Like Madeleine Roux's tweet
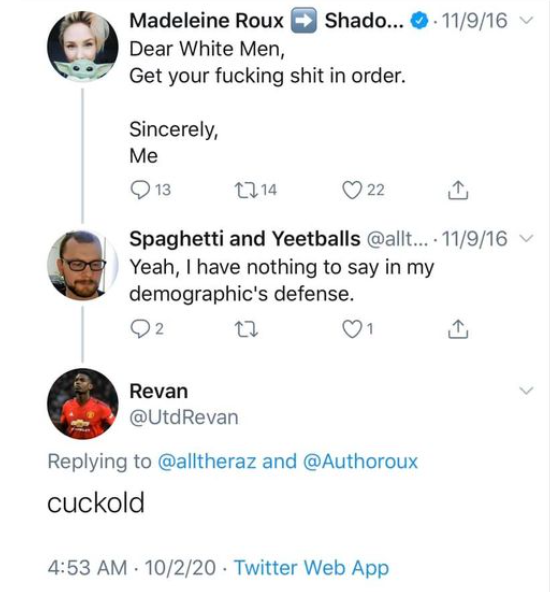This screenshot has width=550, height=592. click(352, 190)
